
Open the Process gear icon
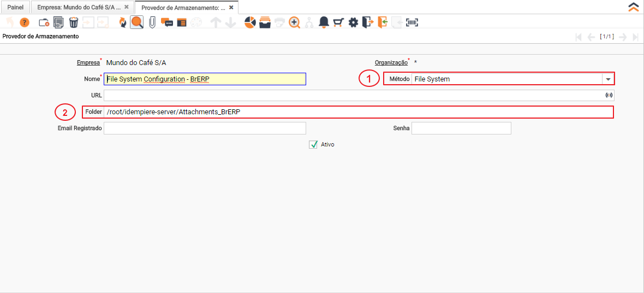353,22
